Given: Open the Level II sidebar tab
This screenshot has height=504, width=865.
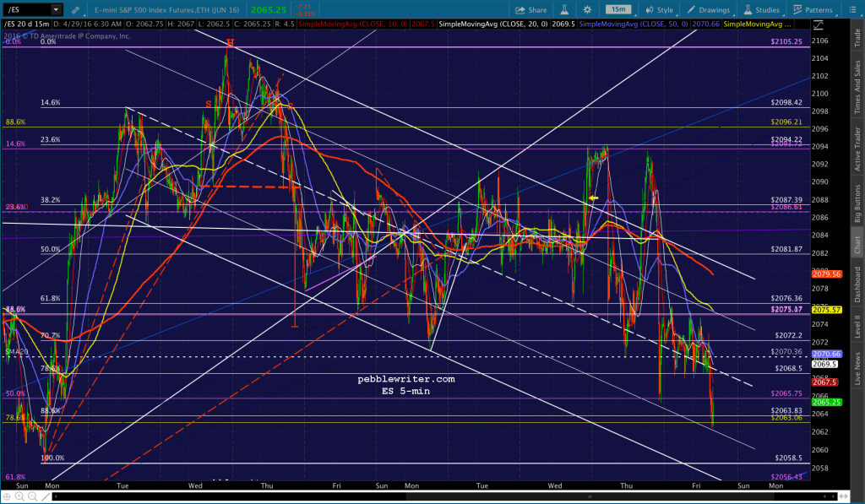Looking at the screenshot, I should [x=857, y=327].
